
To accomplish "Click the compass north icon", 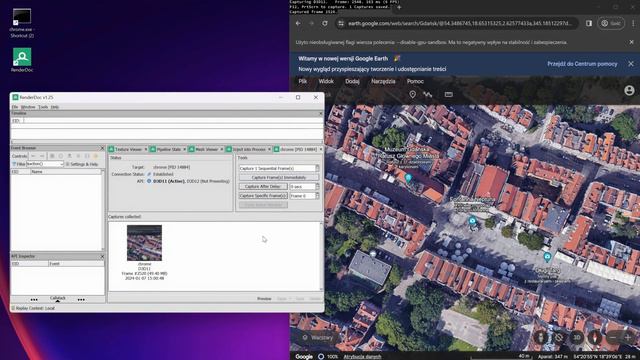I will click(x=594, y=337).
